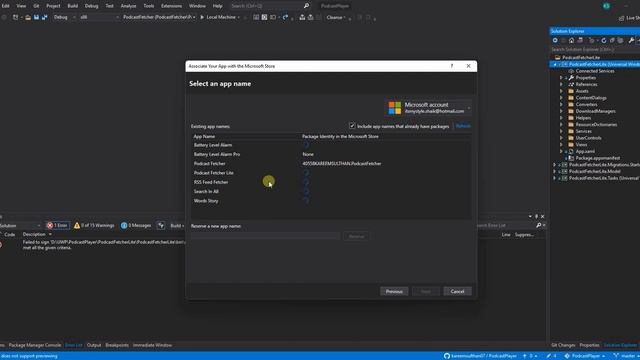Expand the ContentDialogs folder
The width and height of the screenshot is (640, 360).
click(561, 98)
